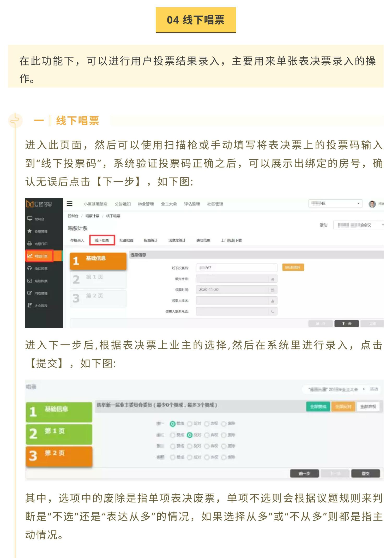Click the star icon for 投票管理

[30, 231]
